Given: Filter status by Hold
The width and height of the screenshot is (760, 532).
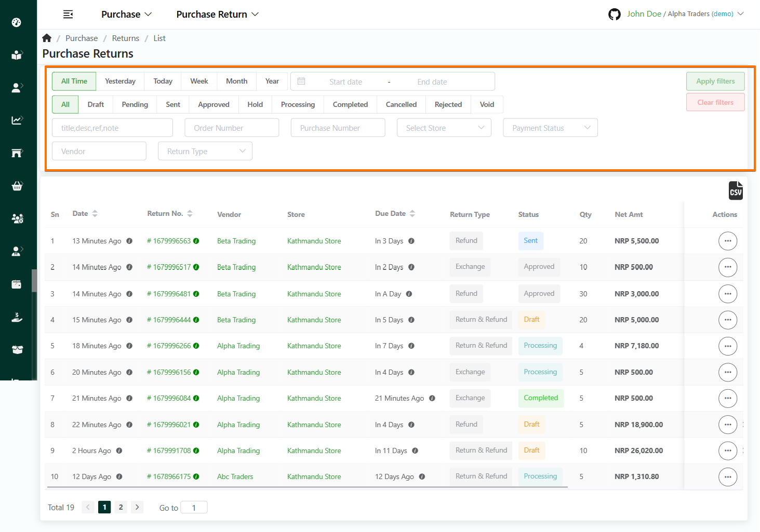Looking at the screenshot, I should (255, 104).
